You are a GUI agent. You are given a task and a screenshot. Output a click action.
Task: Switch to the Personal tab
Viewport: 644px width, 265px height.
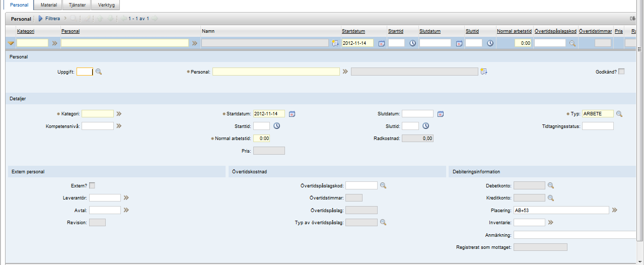click(19, 5)
